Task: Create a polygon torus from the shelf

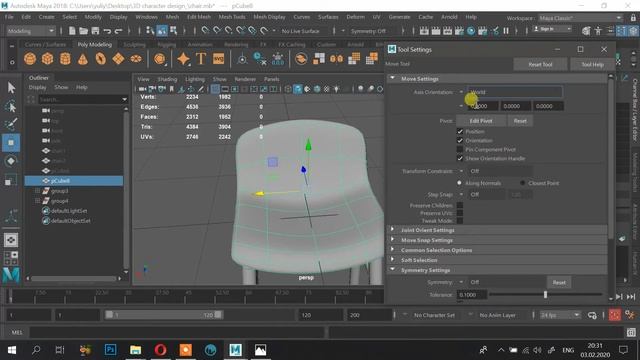Action: click(100, 59)
